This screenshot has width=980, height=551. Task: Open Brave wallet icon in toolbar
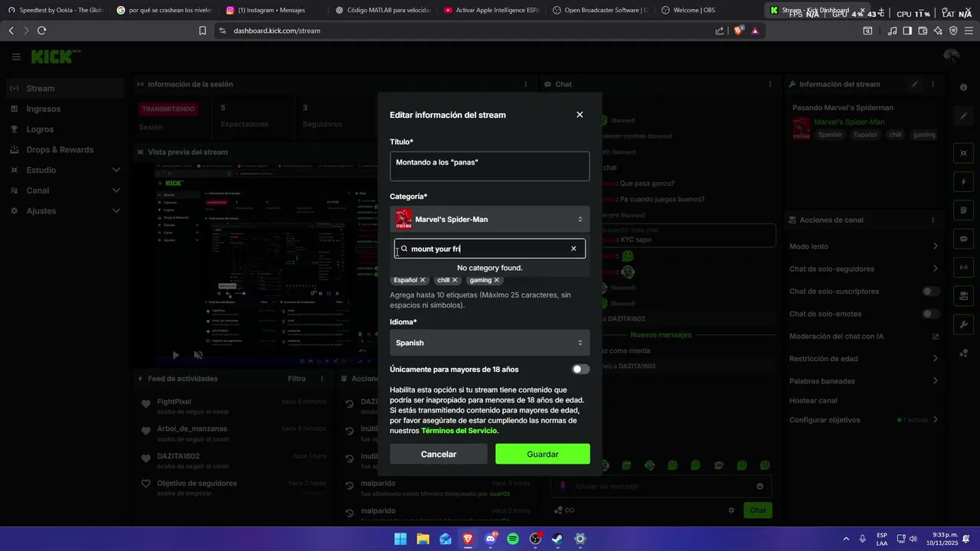923,31
